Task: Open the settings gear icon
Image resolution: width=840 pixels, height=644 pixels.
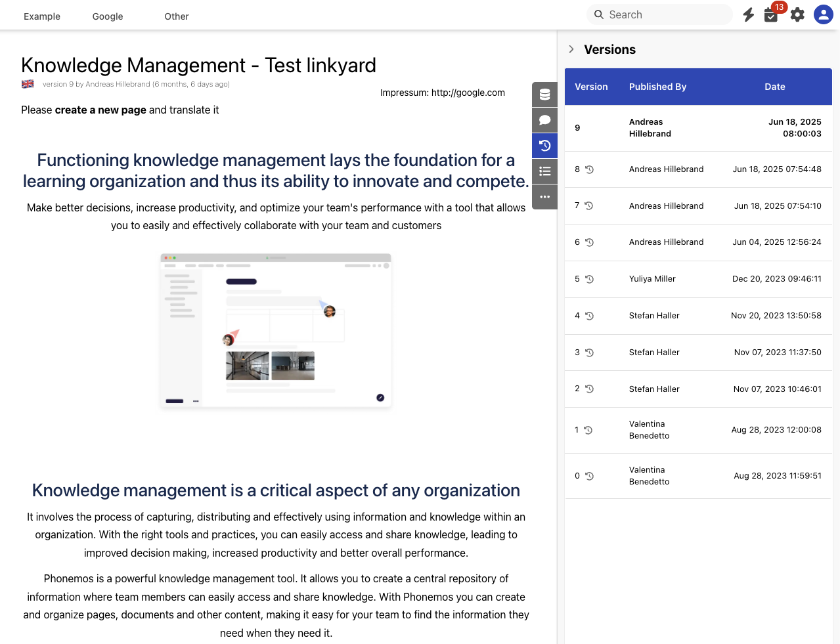Action: [x=797, y=15]
